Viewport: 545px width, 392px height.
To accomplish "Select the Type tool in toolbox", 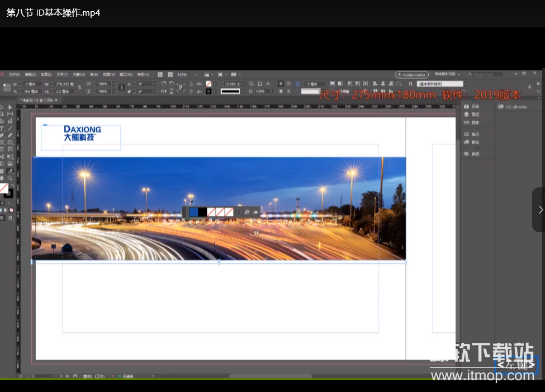I will click(x=2, y=129).
